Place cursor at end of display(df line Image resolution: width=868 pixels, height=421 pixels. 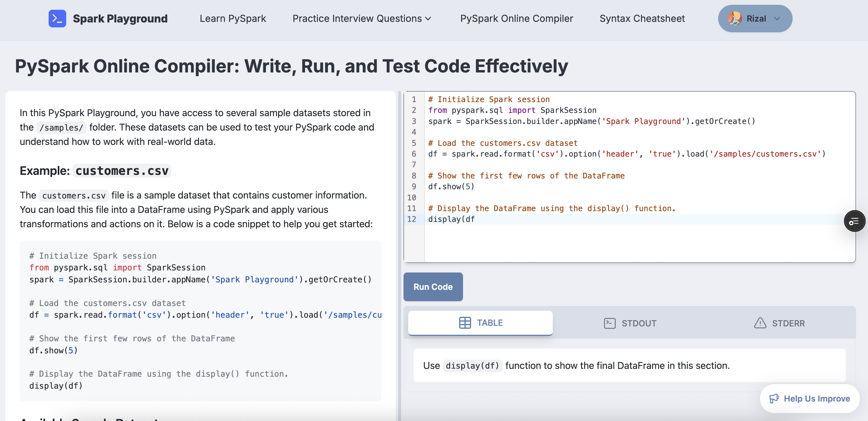click(475, 219)
